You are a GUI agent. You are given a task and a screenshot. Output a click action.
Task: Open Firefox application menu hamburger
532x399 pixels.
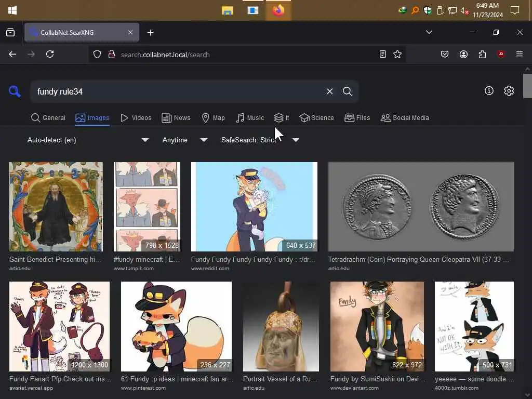[x=519, y=54]
